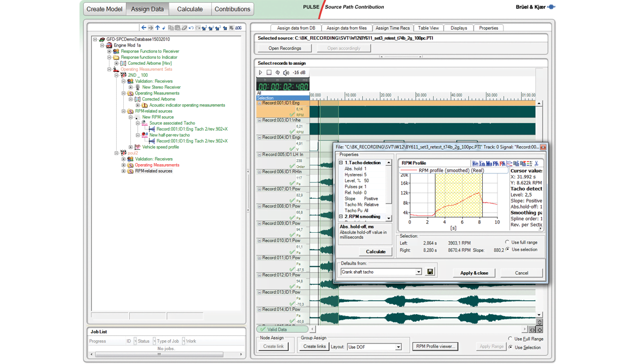Select the Magnitude (Mg) display in RPM Profile
Image resolution: width=638 pixels, height=364 pixels.
(488, 163)
